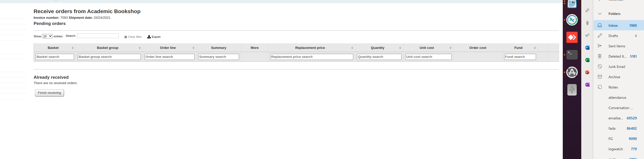Select the Inbox folder
Image resolution: width=644 pixels, height=159 pixels.
613,25
